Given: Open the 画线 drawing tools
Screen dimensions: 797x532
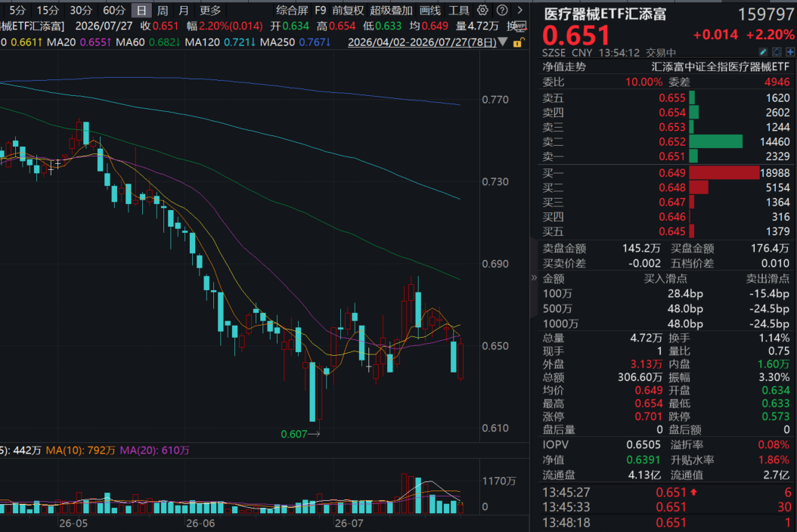Looking at the screenshot, I should [x=430, y=10].
